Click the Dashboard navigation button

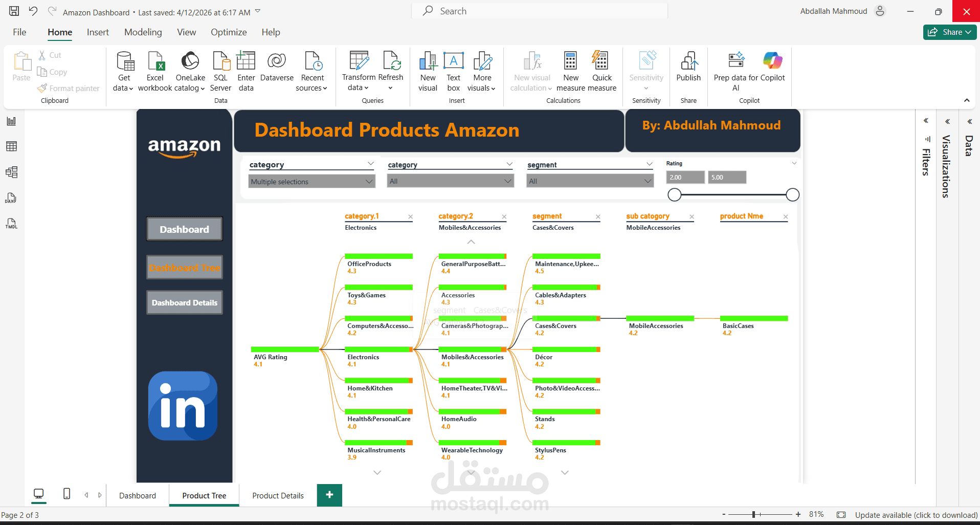tap(184, 229)
